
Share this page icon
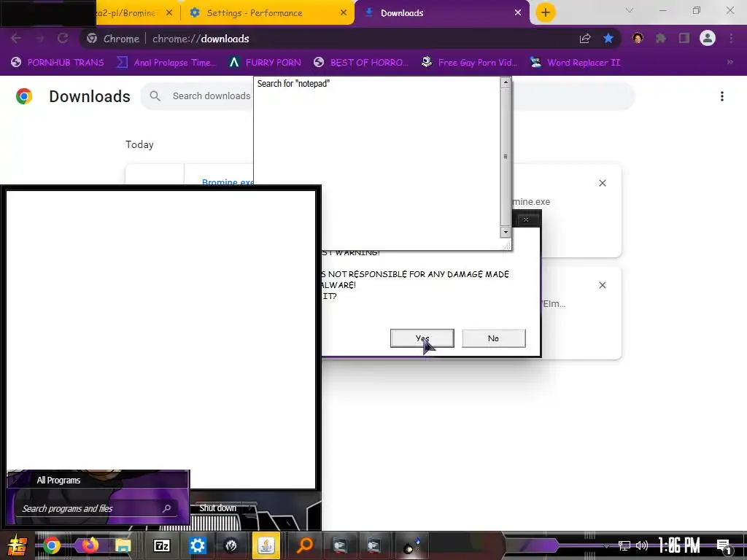point(585,39)
